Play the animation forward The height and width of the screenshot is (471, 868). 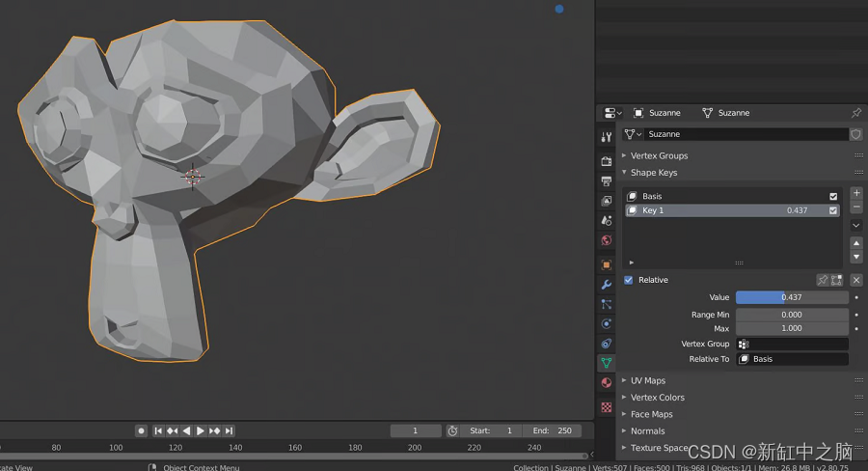(x=201, y=430)
